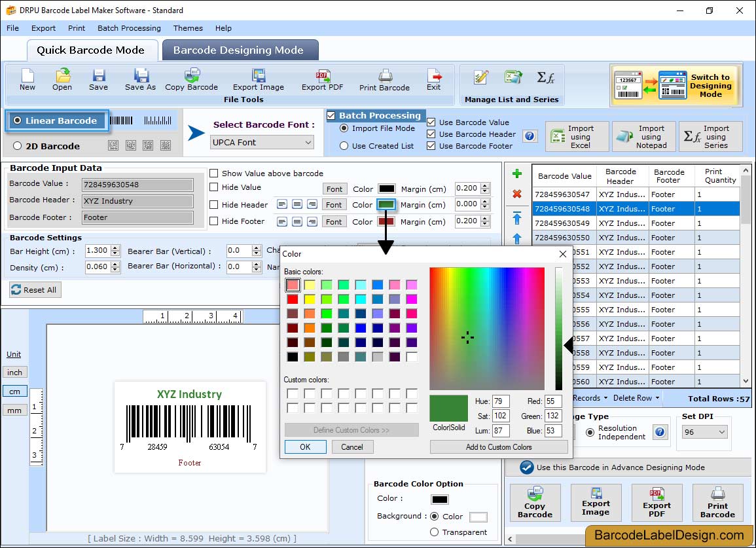
Task: Open the Themes menu
Action: (x=188, y=28)
